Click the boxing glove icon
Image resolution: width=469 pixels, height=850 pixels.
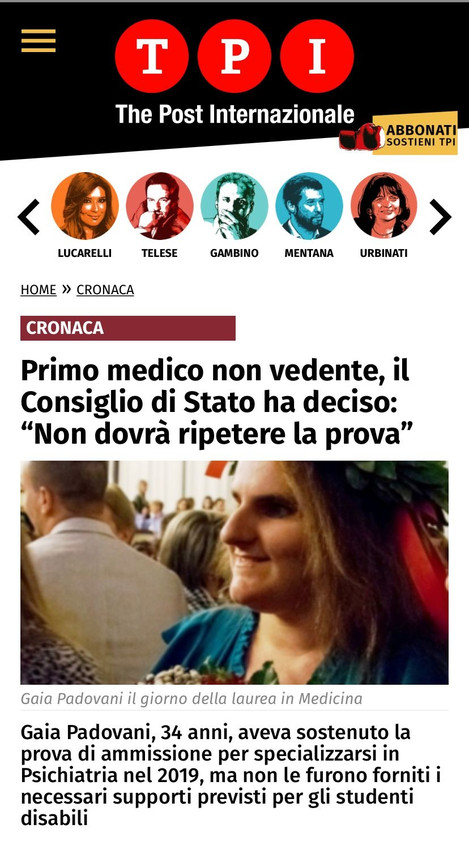(x=362, y=137)
